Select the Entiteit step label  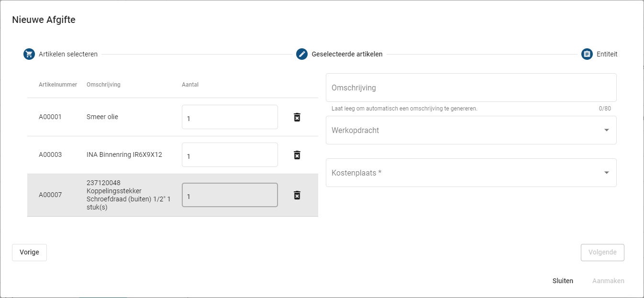[607, 54]
